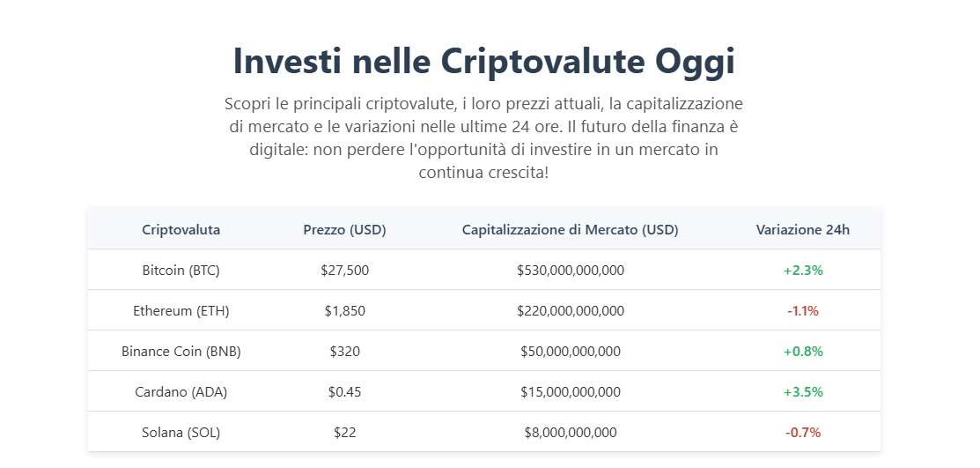Screen dimensions: 980x468
Task: Click the Criptovaluta column header
Action: [x=181, y=230]
